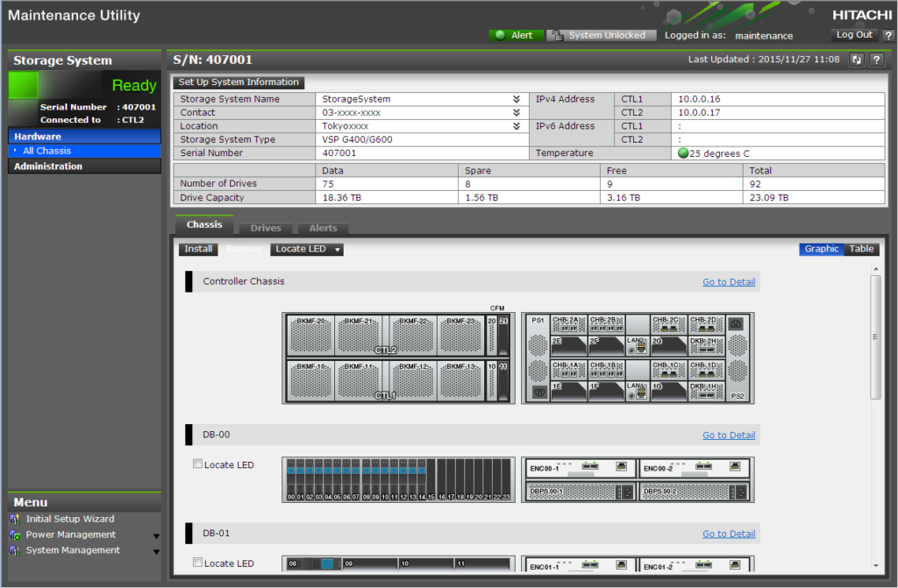
Task: Expand the System Management menu arrow
Action: pyautogui.click(x=156, y=551)
